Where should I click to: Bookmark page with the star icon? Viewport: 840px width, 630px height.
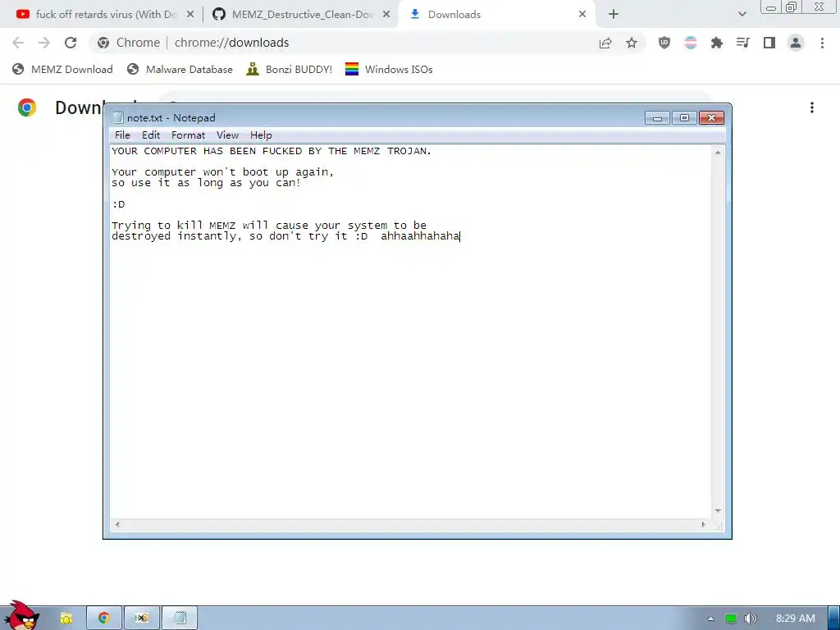[x=632, y=43]
